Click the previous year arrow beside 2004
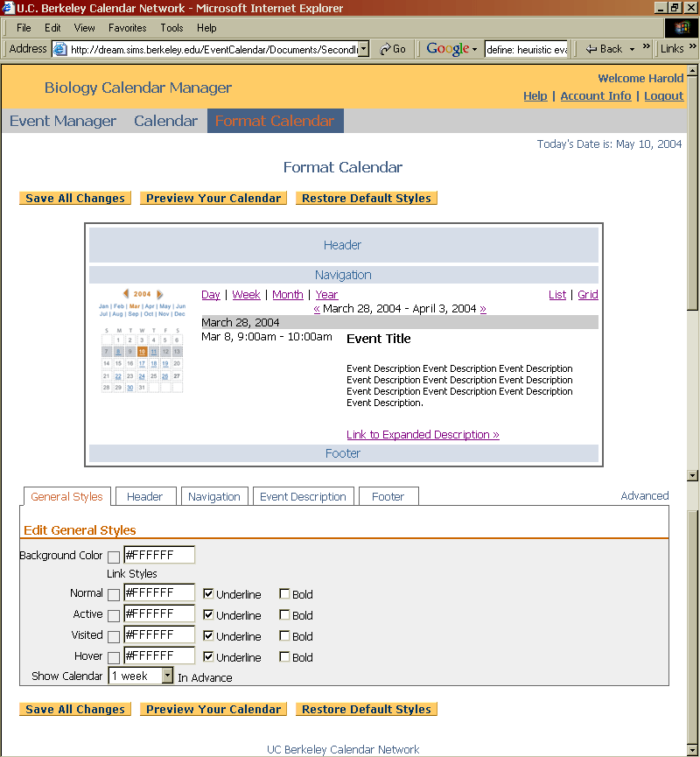 coord(126,293)
